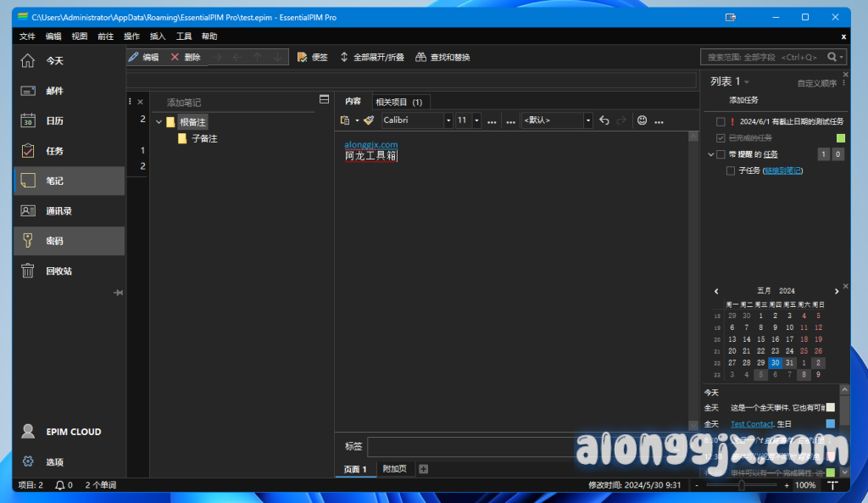The height and width of the screenshot is (503, 868).
Task: Click the emoji smiley icon in editor toolbar
Action: pyautogui.click(x=642, y=120)
